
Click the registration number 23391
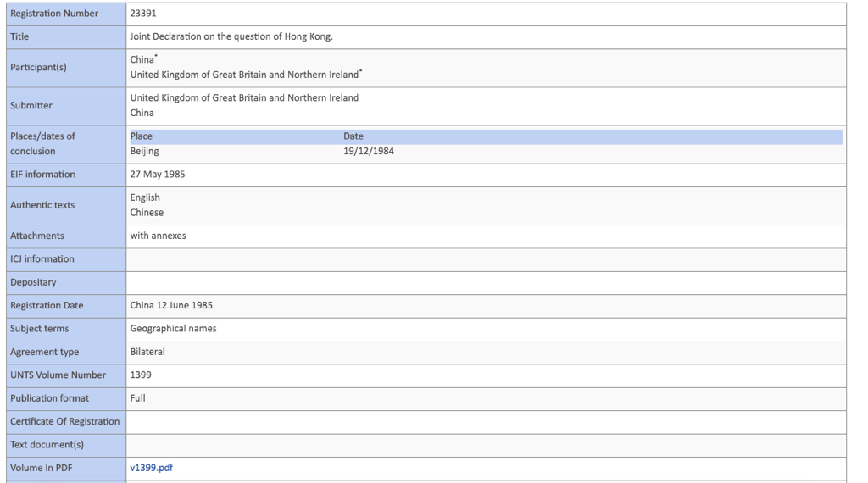pyautogui.click(x=143, y=14)
